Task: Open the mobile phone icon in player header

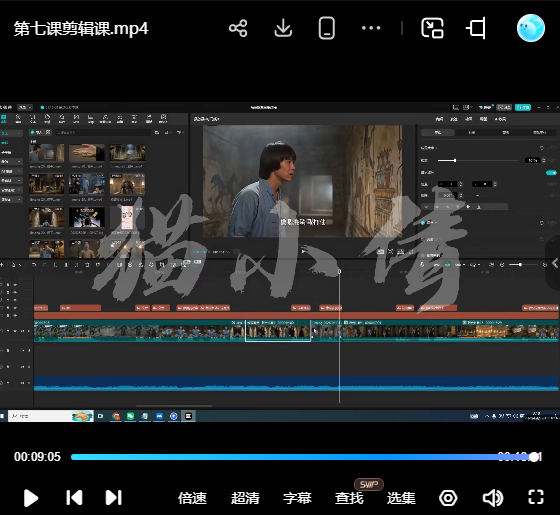Action: click(326, 28)
